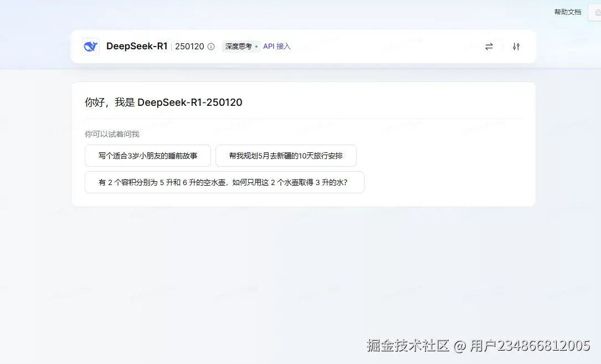Click the switch model arrows icon
Image resolution: width=601 pixels, height=364 pixels.
click(489, 47)
